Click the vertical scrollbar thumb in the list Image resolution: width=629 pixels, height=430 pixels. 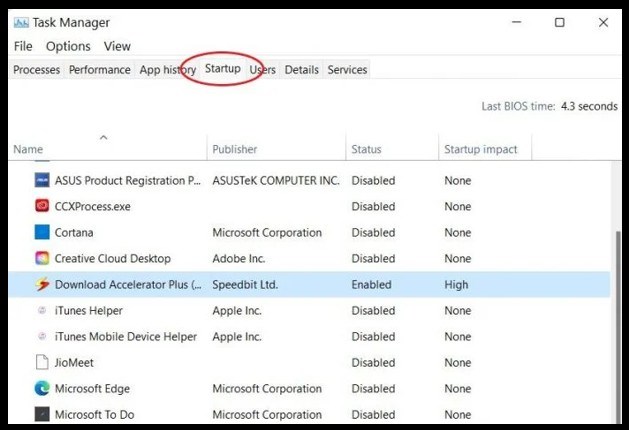click(617, 327)
